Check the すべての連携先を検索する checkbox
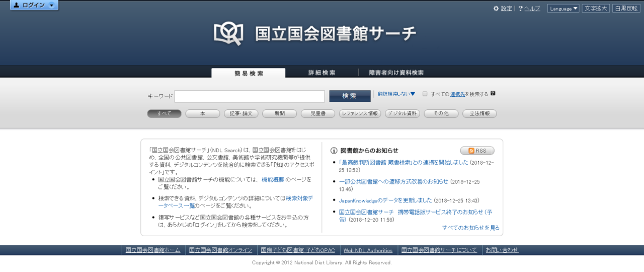The height and width of the screenshot is (272, 644). coord(425,94)
